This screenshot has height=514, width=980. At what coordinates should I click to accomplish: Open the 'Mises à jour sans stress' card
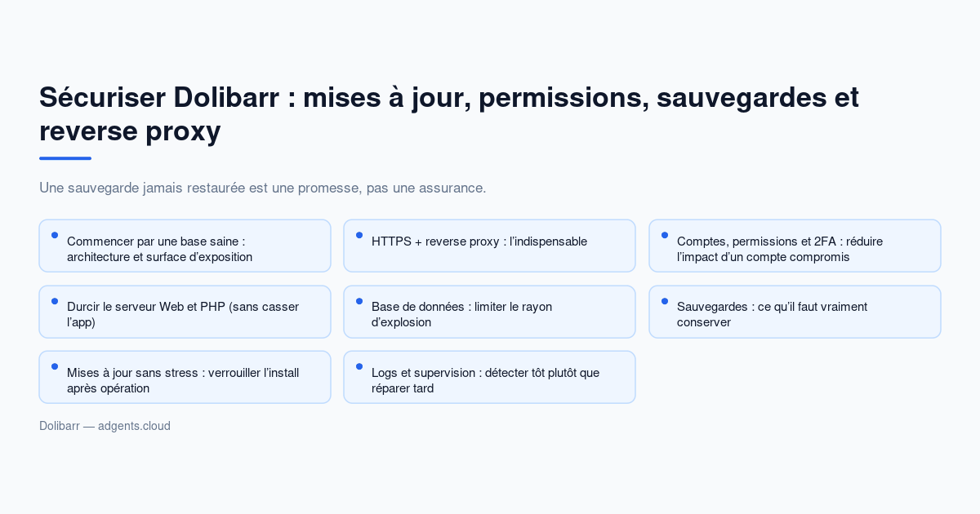point(185,377)
